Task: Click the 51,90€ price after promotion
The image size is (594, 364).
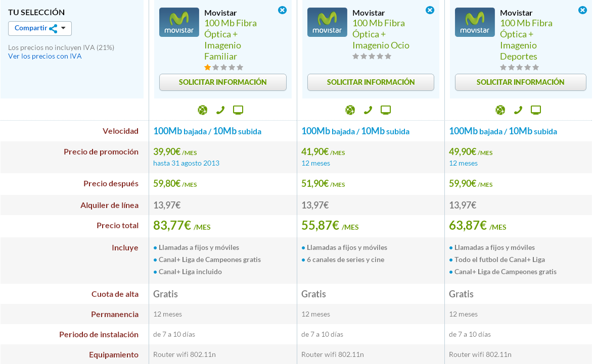Action: [x=323, y=183]
